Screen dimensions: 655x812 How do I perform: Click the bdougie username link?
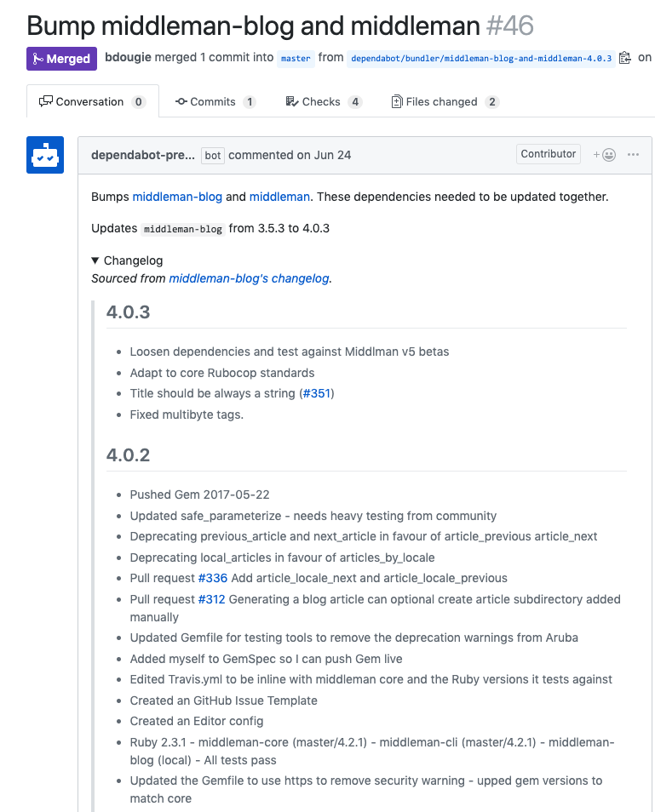click(x=128, y=58)
